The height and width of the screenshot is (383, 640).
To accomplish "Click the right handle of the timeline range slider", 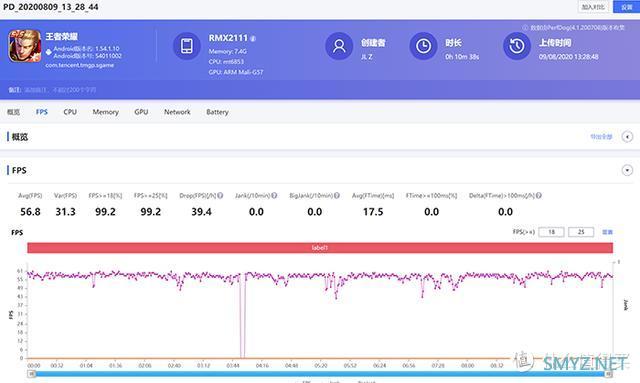I will (x=609, y=374).
